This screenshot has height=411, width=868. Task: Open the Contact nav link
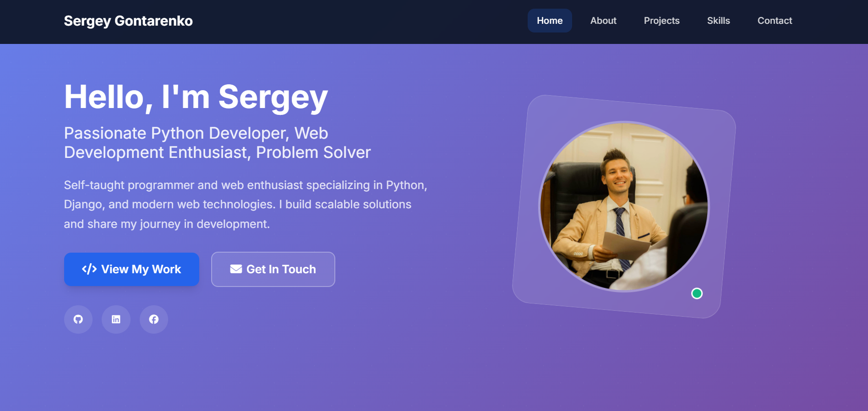775,21
